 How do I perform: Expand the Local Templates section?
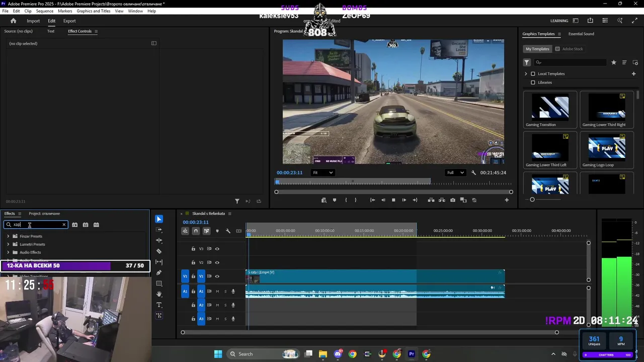pos(526,74)
